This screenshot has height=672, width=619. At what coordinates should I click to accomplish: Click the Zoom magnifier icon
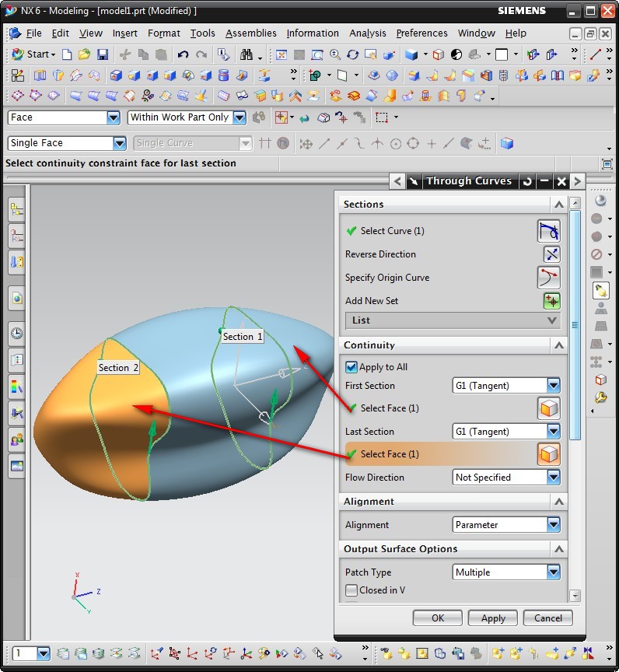(x=335, y=54)
